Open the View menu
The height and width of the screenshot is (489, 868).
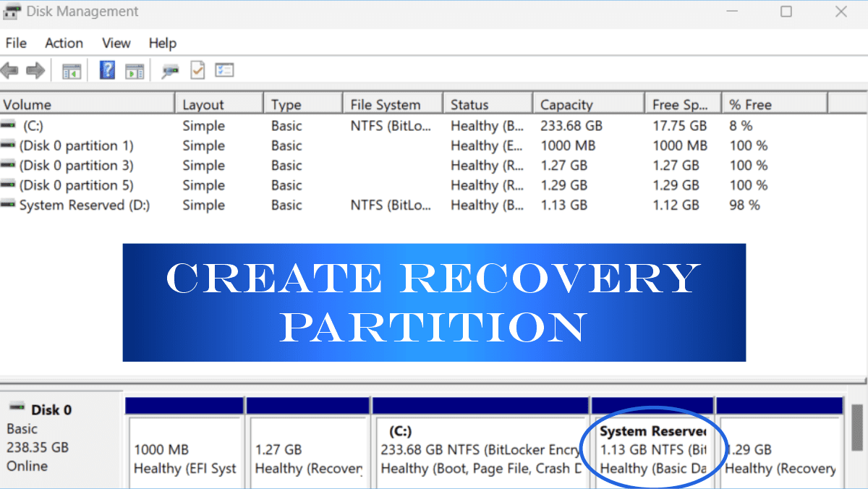pyautogui.click(x=116, y=43)
